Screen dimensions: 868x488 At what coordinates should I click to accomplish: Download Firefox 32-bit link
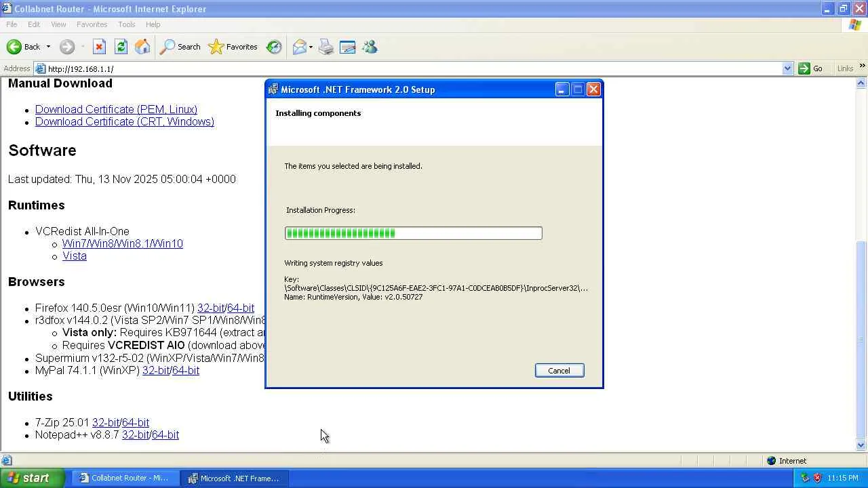click(211, 308)
